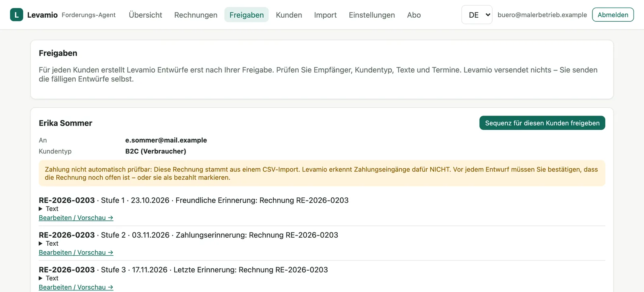The height and width of the screenshot is (292, 644).
Task: Click the Kundentyp field label
Action: pos(55,151)
